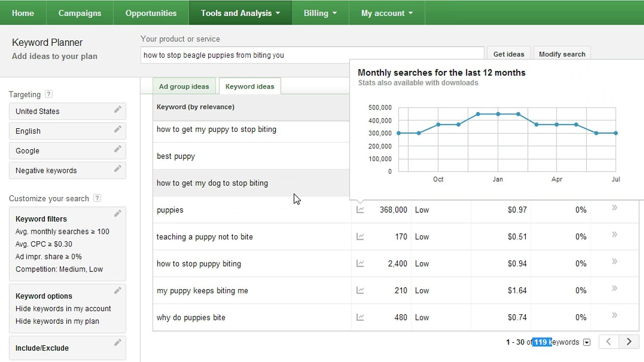Click the Negative keywords box
The image size is (644, 362).
(x=67, y=170)
